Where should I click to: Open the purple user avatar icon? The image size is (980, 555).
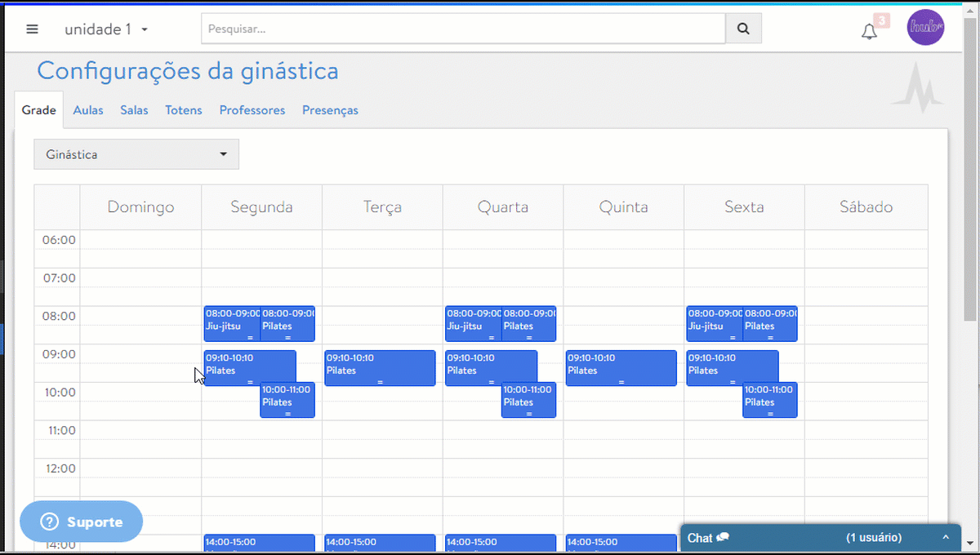925,28
